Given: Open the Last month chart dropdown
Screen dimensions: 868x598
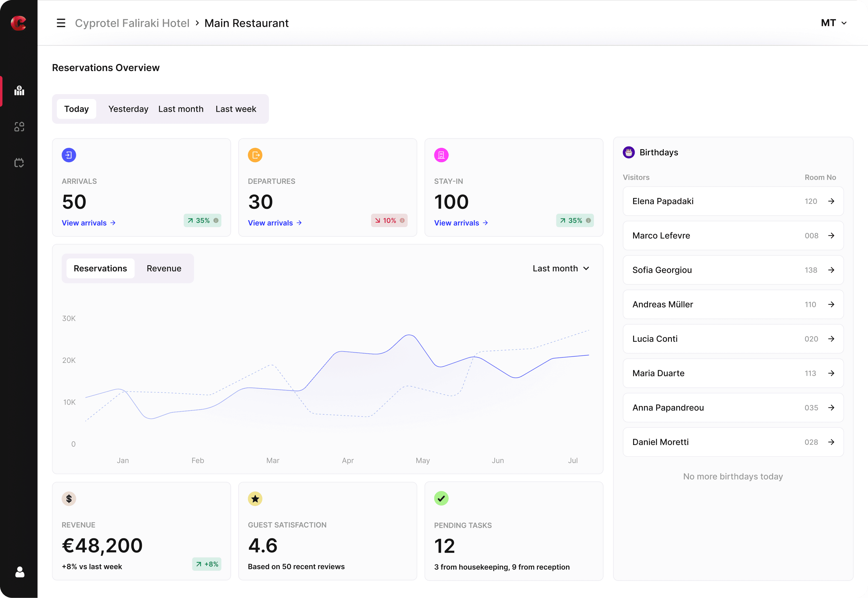Looking at the screenshot, I should click(561, 268).
